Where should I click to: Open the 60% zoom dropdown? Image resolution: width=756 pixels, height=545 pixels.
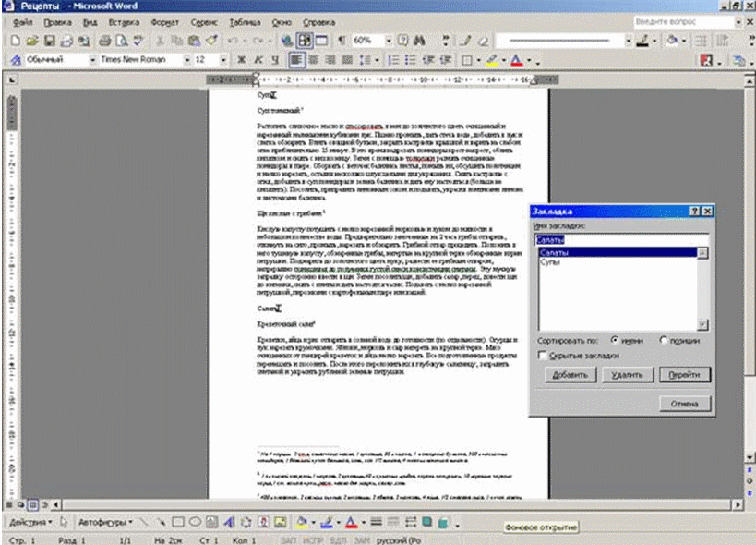click(388, 41)
